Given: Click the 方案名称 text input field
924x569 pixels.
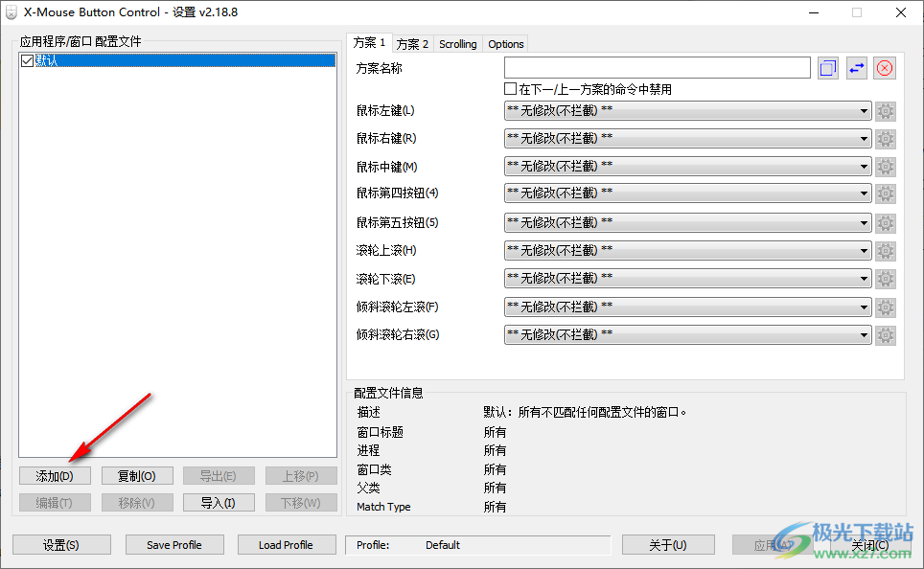Looking at the screenshot, I should tap(657, 68).
